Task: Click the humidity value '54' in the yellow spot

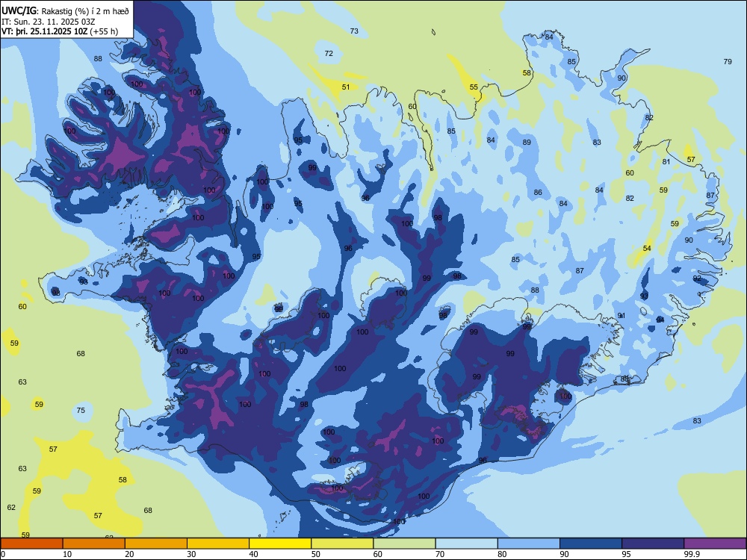Action: point(646,248)
